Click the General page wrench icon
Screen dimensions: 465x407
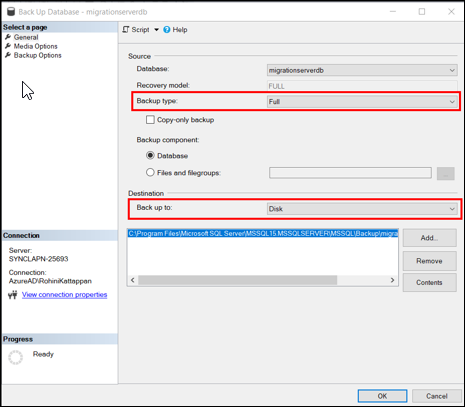pyautogui.click(x=8, y=37)
